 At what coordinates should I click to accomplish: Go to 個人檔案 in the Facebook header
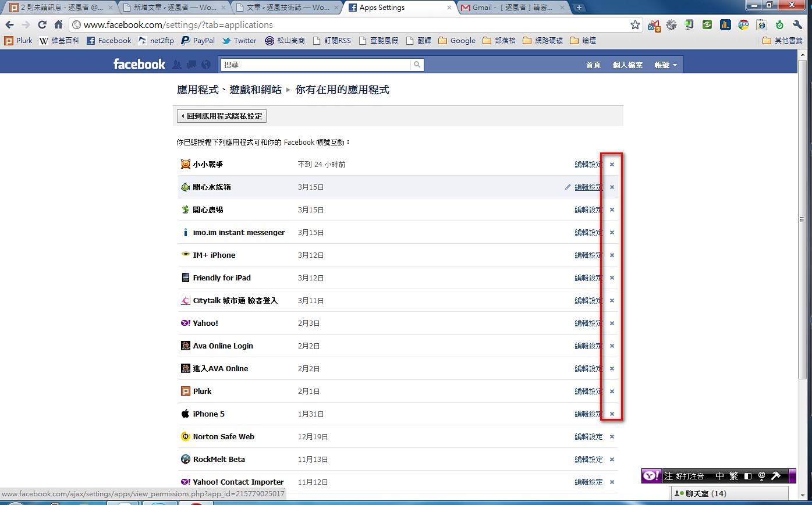[628, 65]
